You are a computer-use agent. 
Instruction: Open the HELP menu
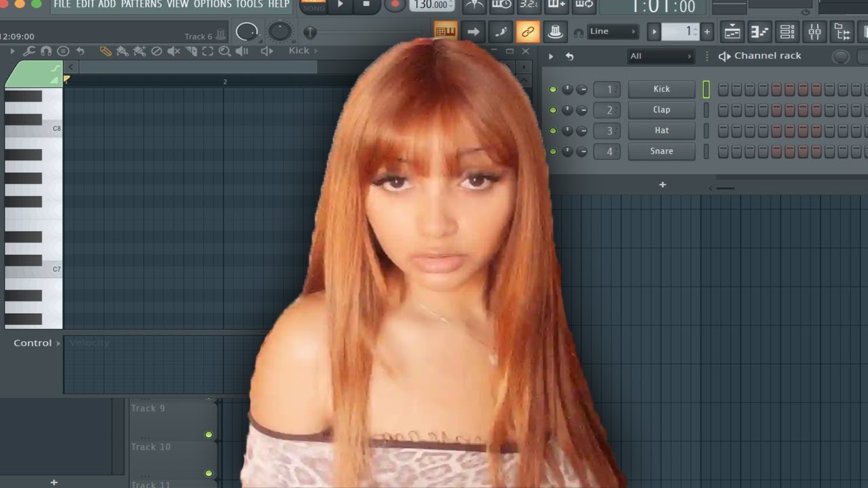(279, 4)
